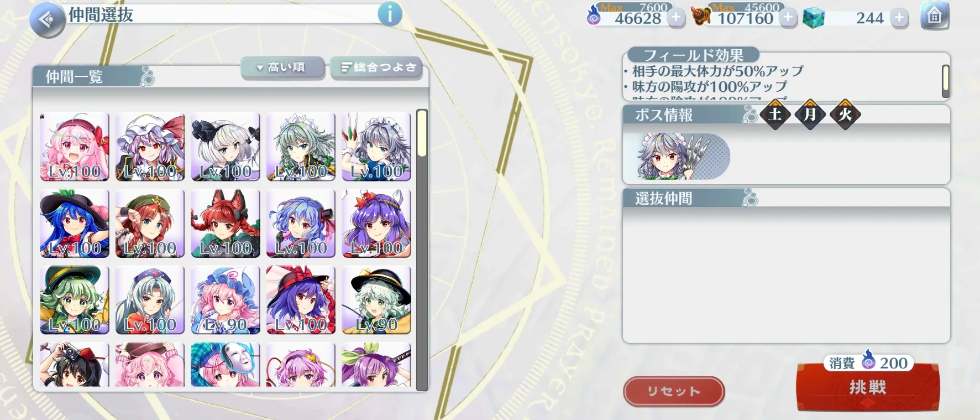Image resolution: width=980 pixels, height=420 pixels.
Task: Tap the home icon in top corner
Action: (934, 17)
